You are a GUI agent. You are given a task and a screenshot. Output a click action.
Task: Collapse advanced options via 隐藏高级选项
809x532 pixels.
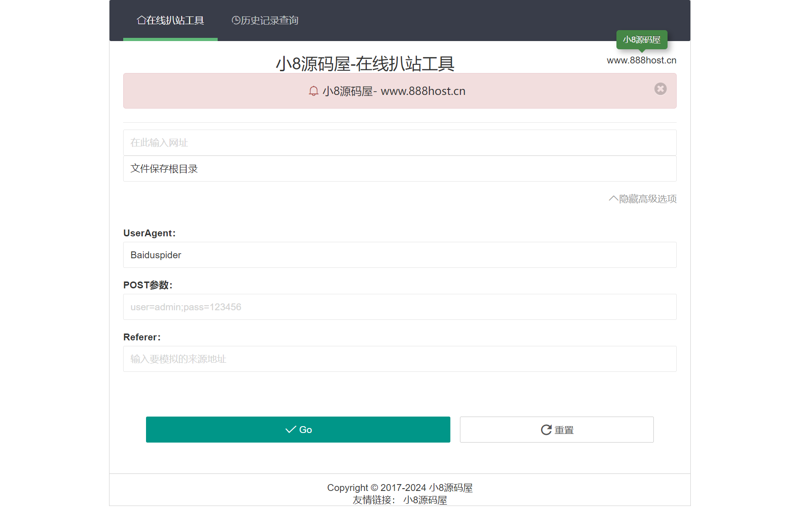[642, 199]
